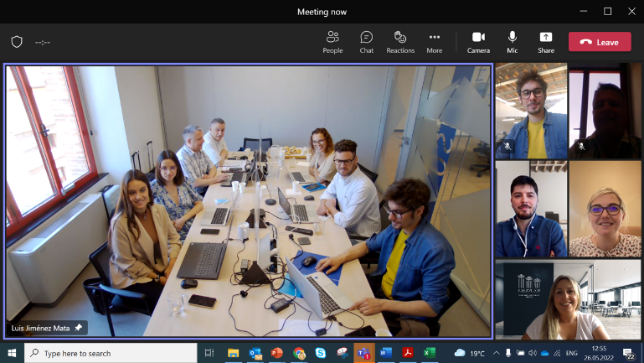Toggle the Mic mute
This screenshot has height=363, width=644.
pyautogui.click(x=513, y=42)
